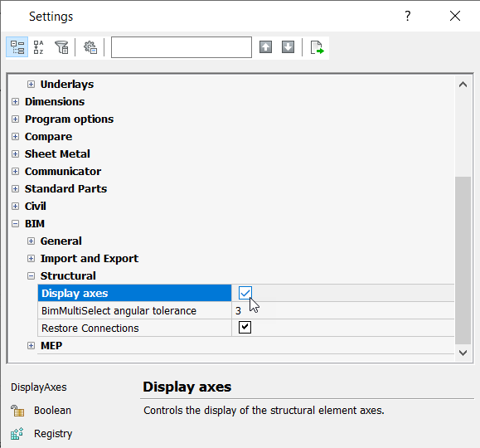Select the Categorized view icon

17,47
